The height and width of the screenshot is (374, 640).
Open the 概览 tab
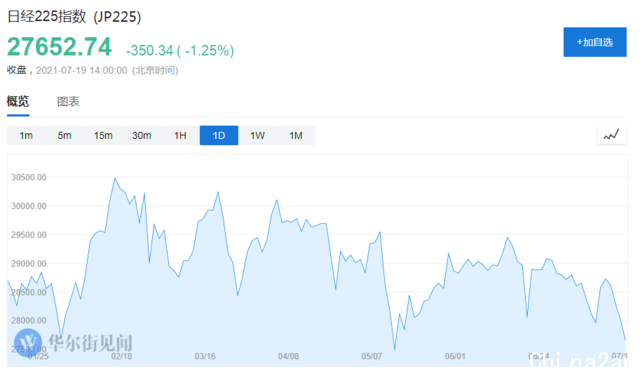(x=18, y=101)
